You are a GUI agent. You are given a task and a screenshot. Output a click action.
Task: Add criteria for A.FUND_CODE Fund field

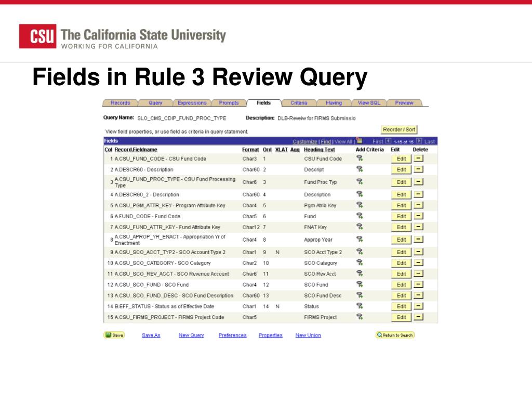point(360,216)
